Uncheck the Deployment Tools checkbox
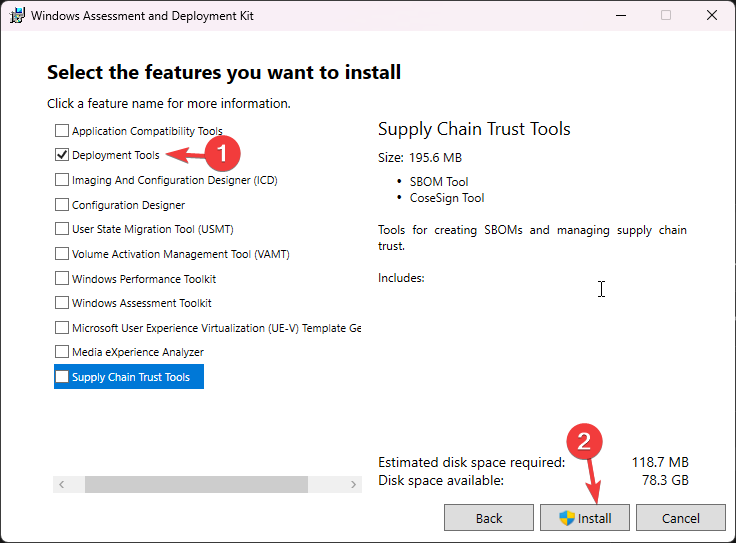736x543 pixels. (62, 155)
